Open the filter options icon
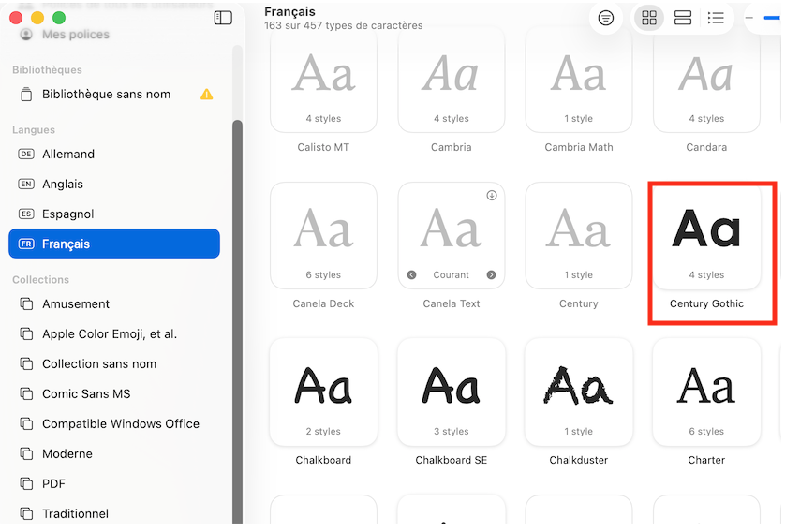 (x=605, y=19)
